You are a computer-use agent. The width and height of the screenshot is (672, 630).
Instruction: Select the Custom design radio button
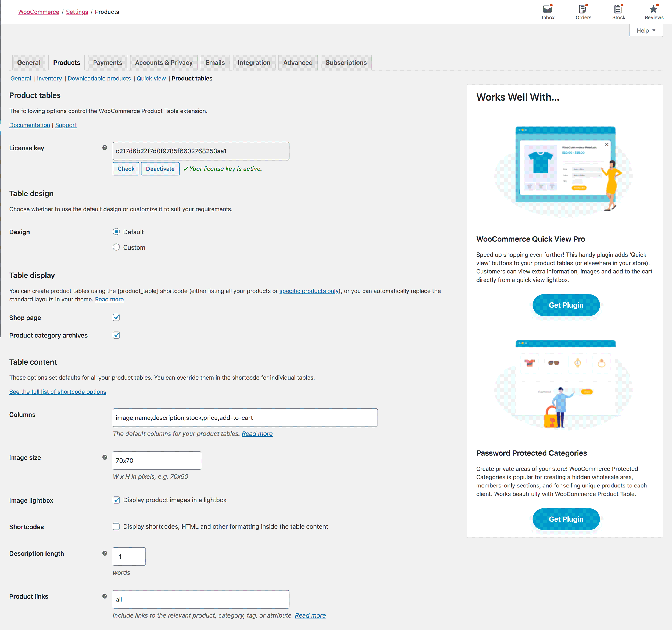click(116, 247)
